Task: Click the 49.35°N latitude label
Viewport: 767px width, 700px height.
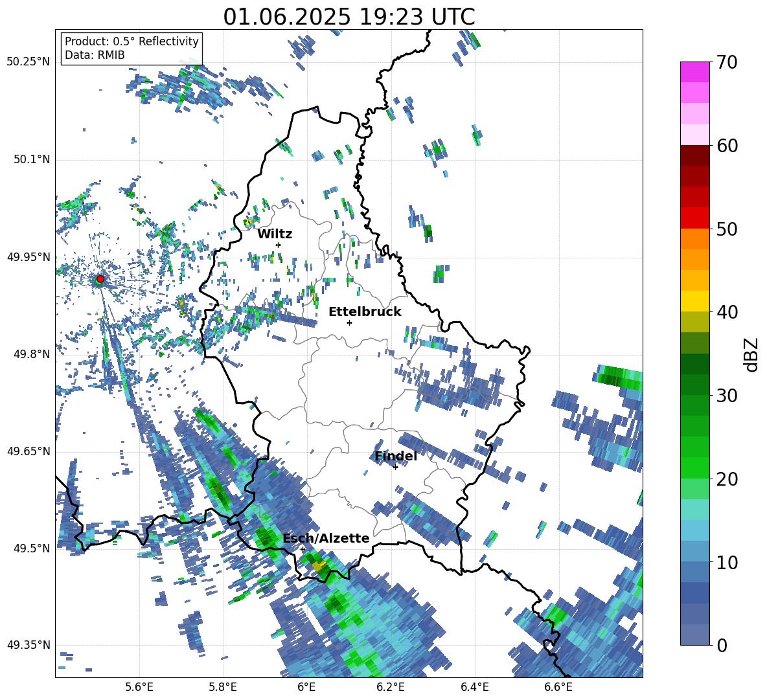Action: tap(29, 645)
